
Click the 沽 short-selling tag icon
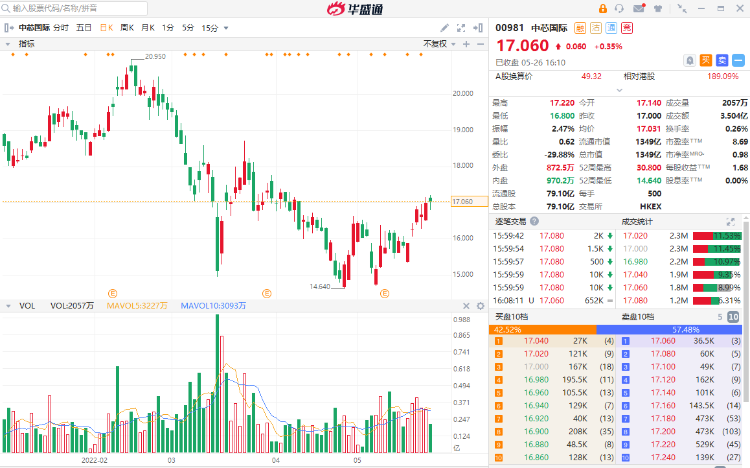[596, 28]
